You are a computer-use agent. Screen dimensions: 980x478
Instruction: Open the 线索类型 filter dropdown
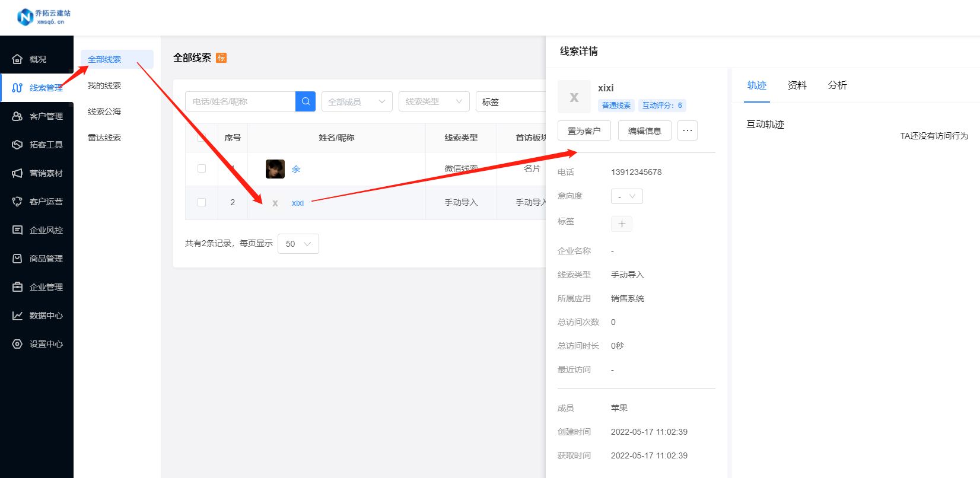(x=434, y=101)
